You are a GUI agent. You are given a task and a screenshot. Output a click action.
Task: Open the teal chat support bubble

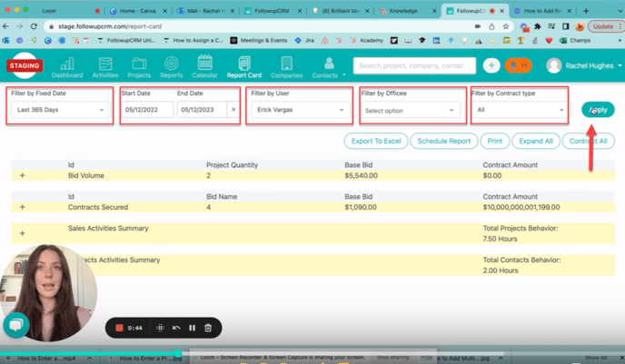[16, 325]
